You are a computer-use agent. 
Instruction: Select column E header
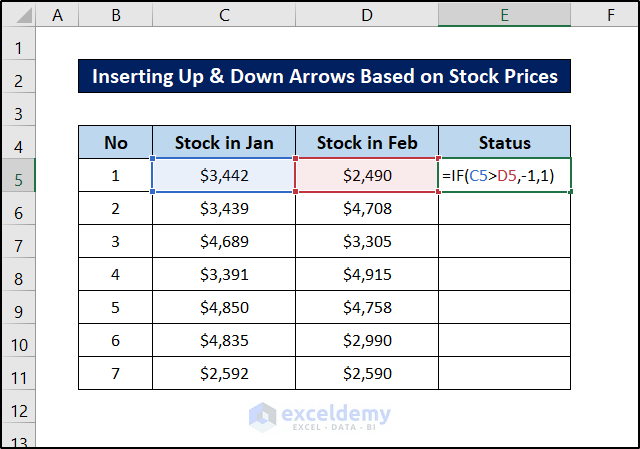(504, 15)
